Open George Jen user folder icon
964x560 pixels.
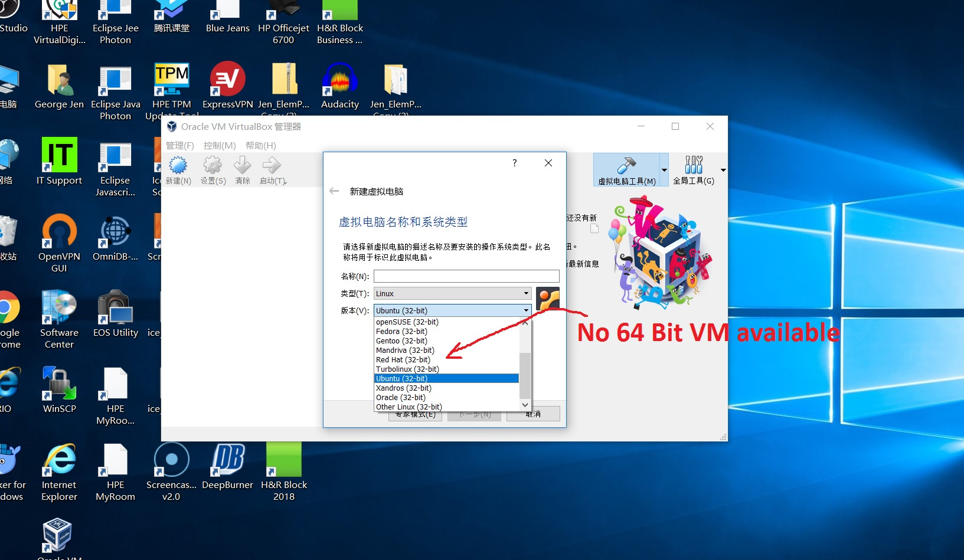[x=59, y=87]
